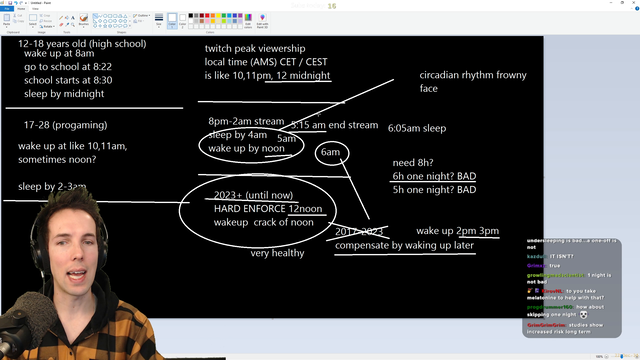This screenshot has height=360, width=640.
Task: Click '17-28 (progaming)' text on canvas
Action: (x=65, y=125)
